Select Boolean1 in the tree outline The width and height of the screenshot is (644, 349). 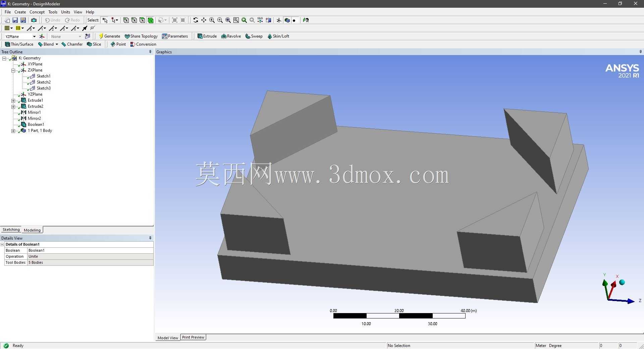tap(36, 124)
